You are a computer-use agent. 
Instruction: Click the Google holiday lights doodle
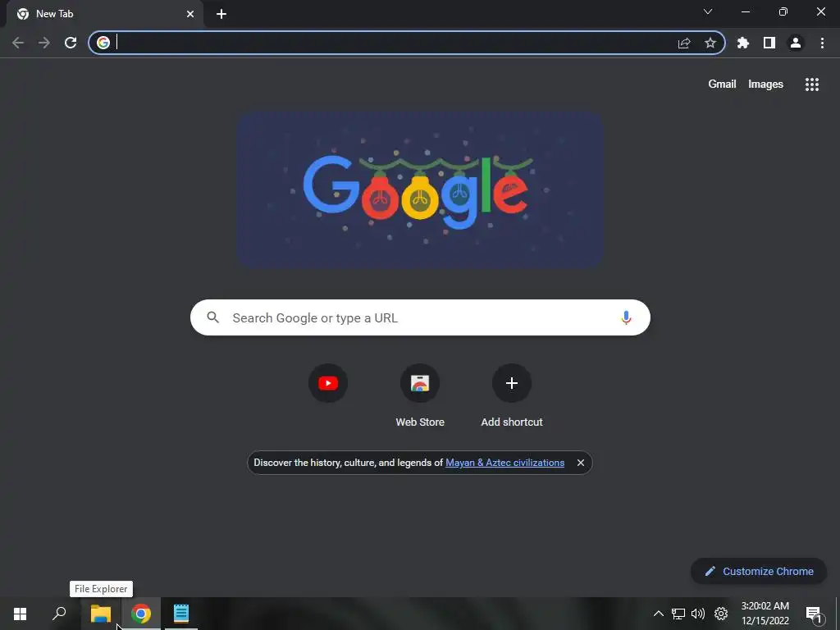pyautogui.click(x=421, y=189)
